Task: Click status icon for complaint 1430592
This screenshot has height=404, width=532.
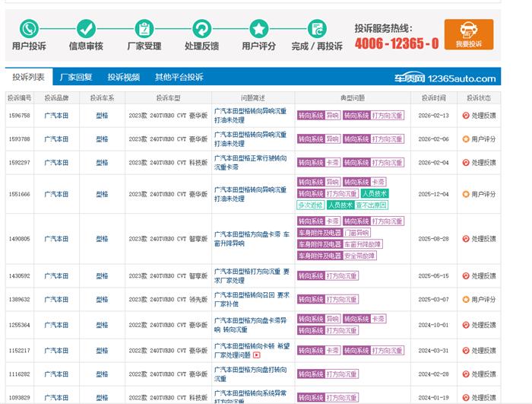Action: (466, 276)
